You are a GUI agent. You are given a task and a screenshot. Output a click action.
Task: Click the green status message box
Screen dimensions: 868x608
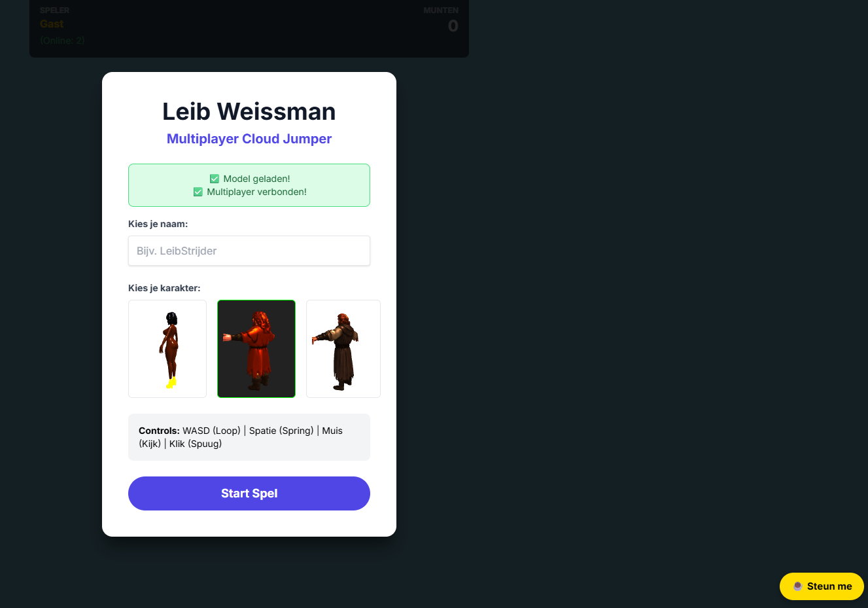coord(249,185)
